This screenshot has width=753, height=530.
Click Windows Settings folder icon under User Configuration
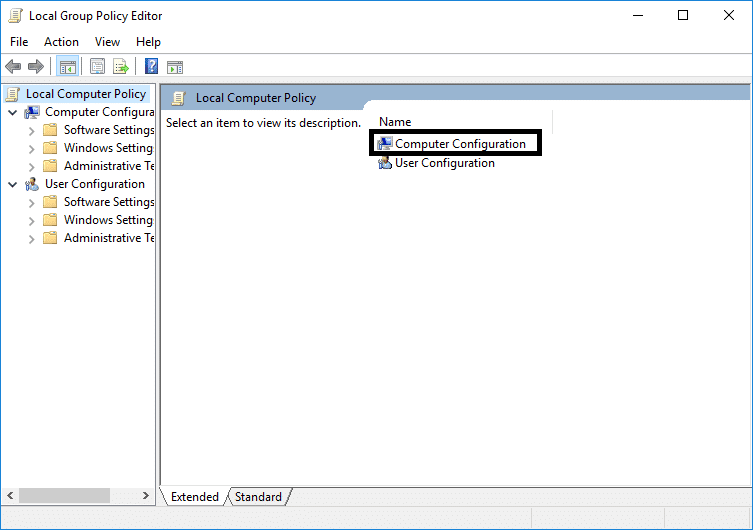[50, 220]
